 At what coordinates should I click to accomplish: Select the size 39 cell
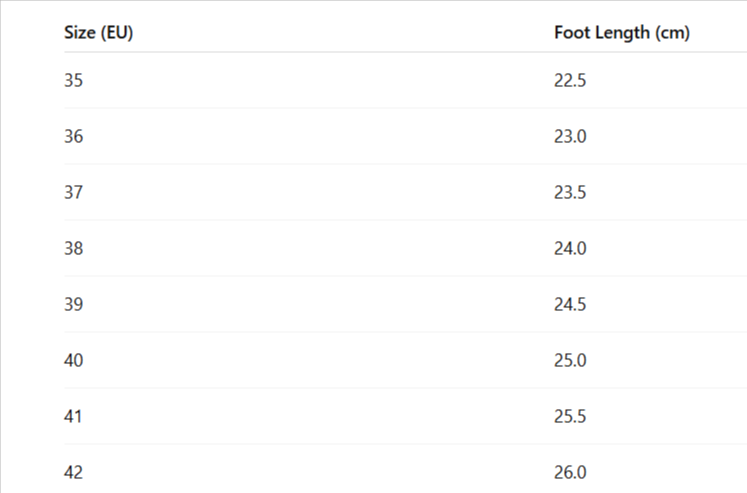pos(74,304)
